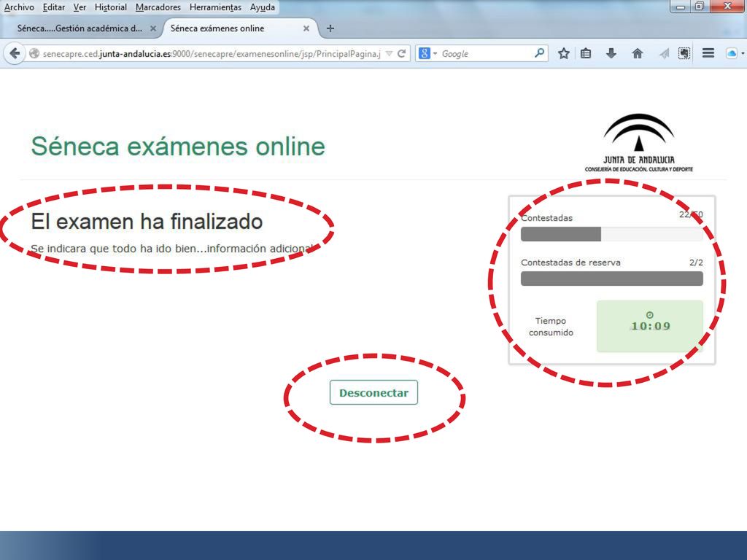The image size is (747, 560).
Task: Open the Marcadores menu
Action: tap(158, 7)
